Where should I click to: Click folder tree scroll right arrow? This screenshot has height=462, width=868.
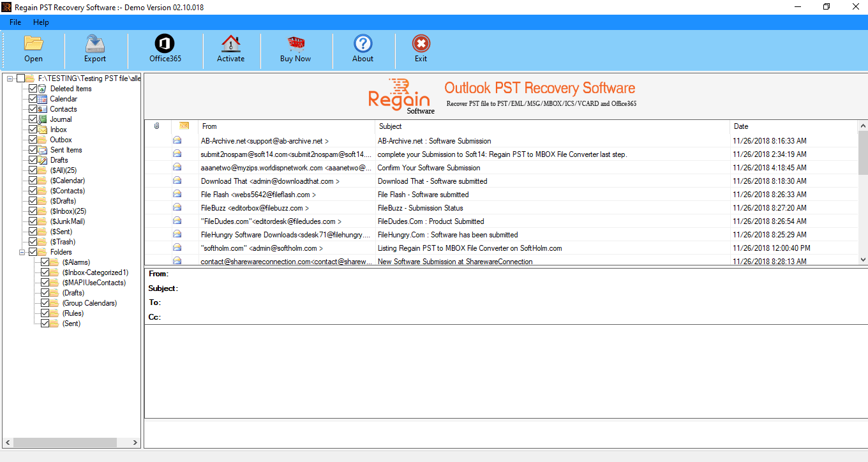tap(135, 442)
